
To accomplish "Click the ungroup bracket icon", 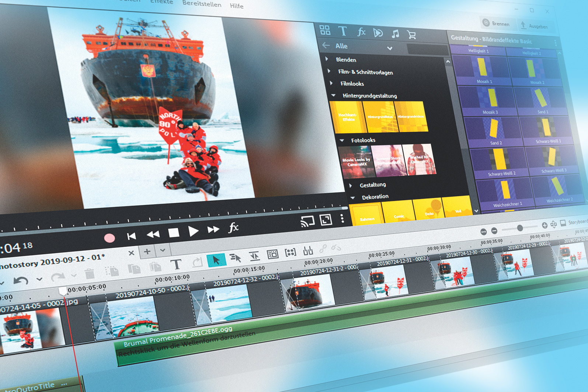I will 290,252.
